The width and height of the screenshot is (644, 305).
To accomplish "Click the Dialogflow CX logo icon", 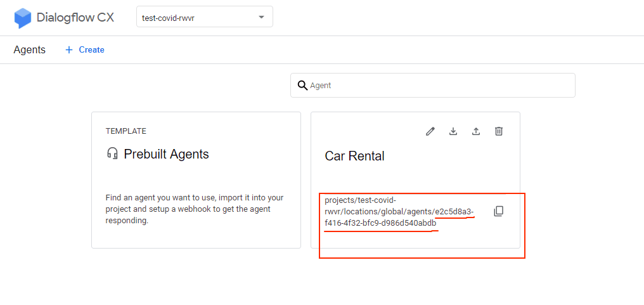I will click(23, 18).
